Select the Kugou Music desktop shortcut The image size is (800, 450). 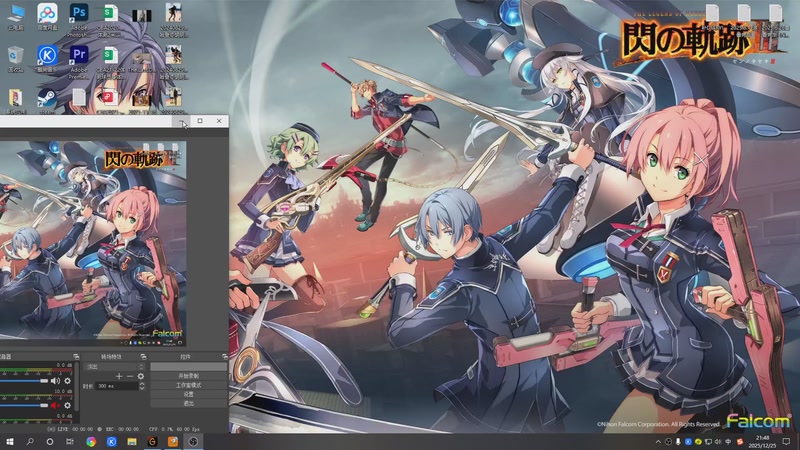tap(47, 59)
